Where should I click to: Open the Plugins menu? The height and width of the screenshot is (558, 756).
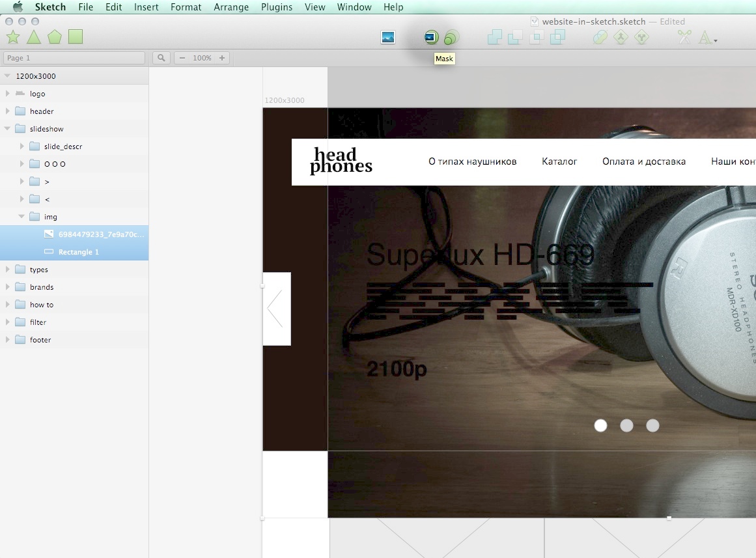pos(277,7)
